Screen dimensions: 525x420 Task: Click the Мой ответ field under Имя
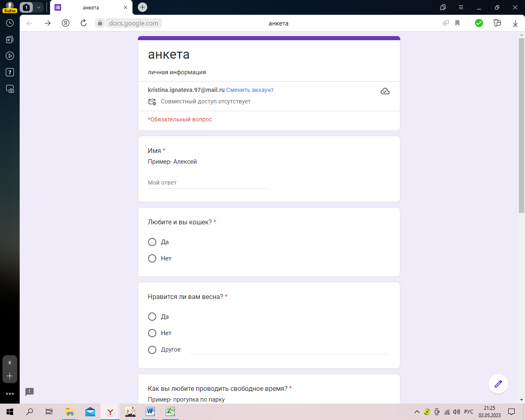(x=208, y=183)
